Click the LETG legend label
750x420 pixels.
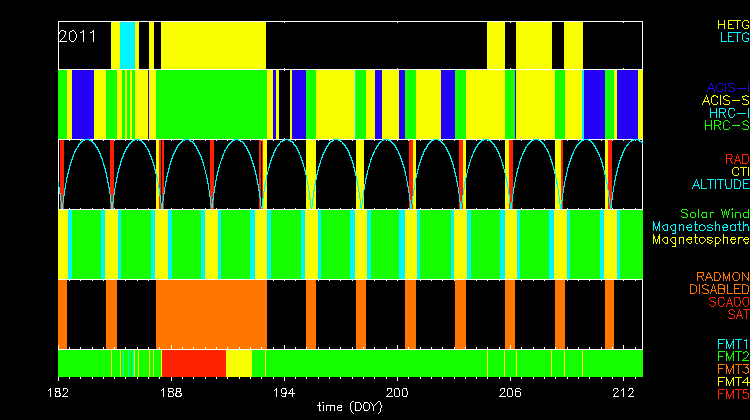click(733, 37)
